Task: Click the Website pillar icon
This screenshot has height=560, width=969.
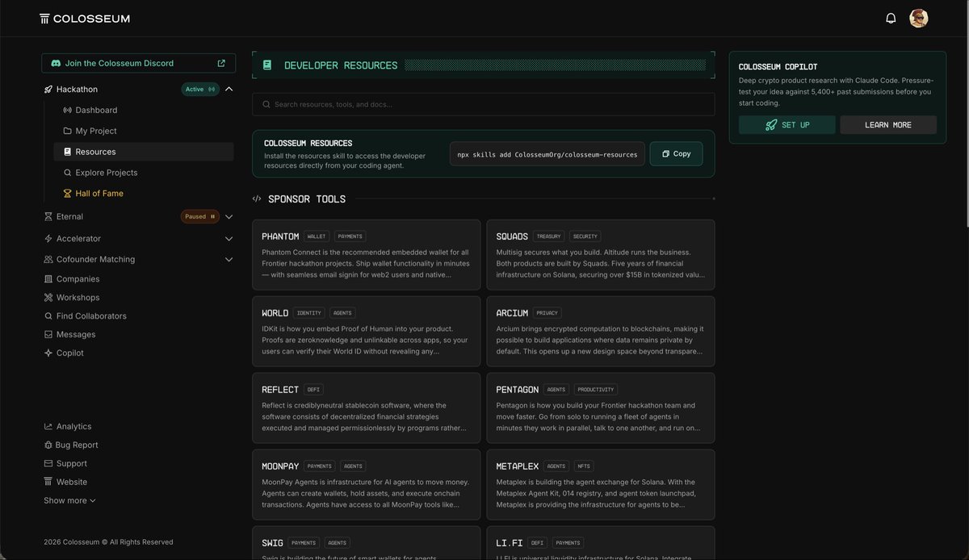Action: 48,483
